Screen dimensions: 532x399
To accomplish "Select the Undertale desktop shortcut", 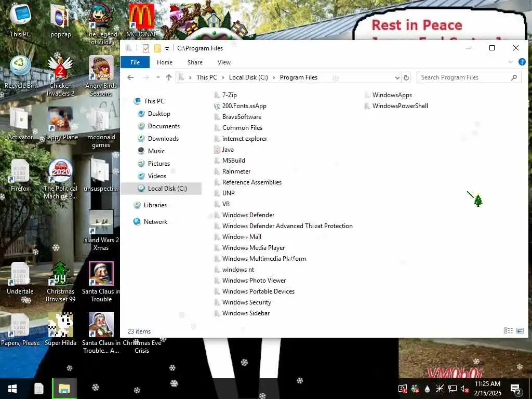I will (x=20, y=278).
